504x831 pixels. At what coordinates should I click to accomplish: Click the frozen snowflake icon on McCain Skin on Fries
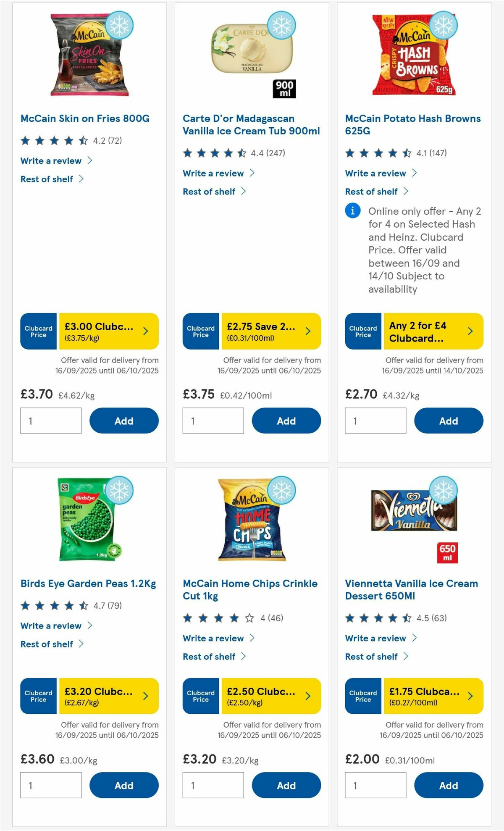(119, 25)
